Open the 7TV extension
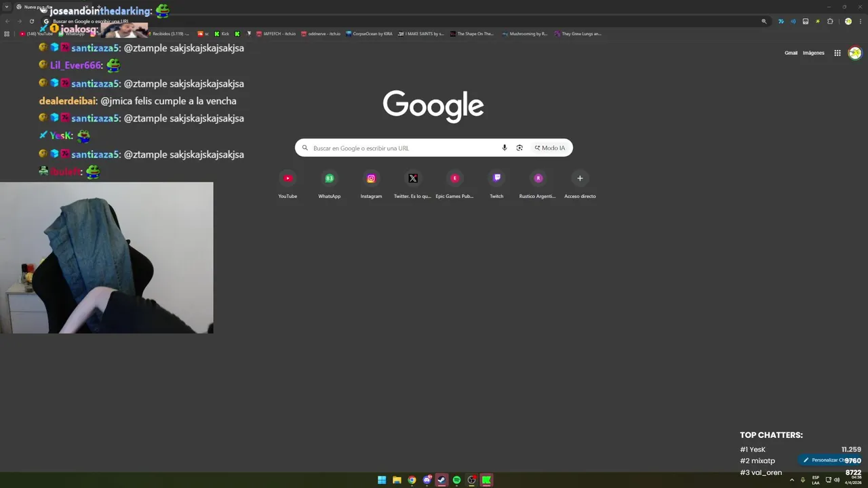868x488 pixels. pyautogui.click(x=781, y=21)
